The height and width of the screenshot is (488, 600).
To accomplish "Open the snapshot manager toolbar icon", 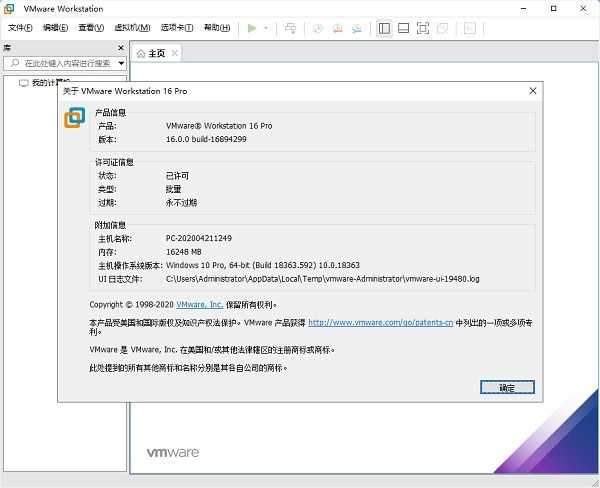I will tap(357, 28).
